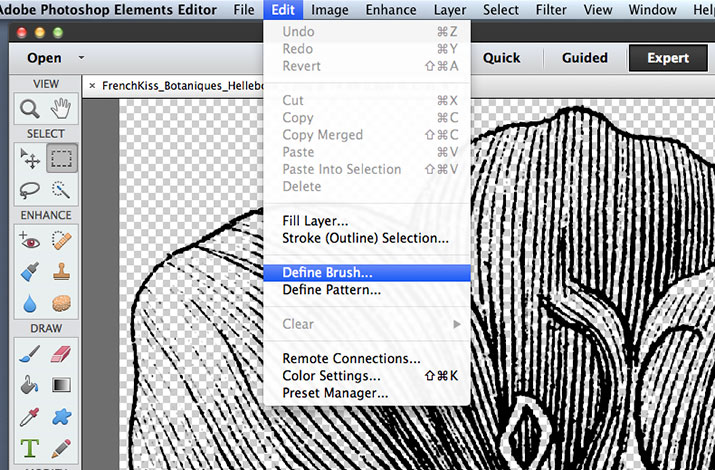The height and width of the screenshot is (470, 715).
Task: Select the Sponge tool
Action: coord(61,303)
